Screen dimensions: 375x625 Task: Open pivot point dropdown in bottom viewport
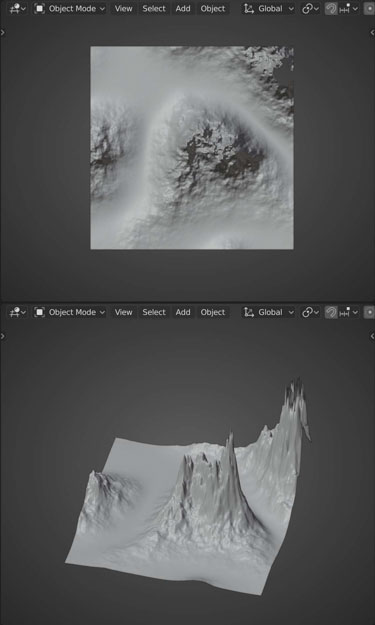tap(310, 312)
